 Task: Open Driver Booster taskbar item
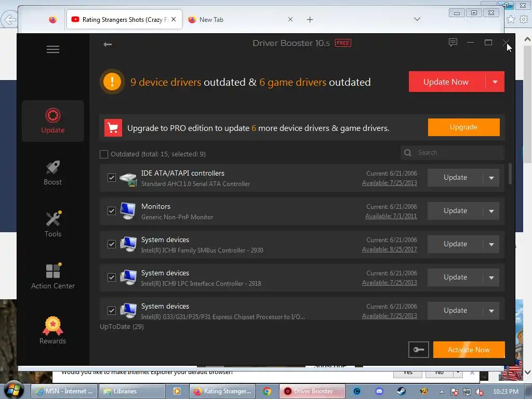coord(312,391)
